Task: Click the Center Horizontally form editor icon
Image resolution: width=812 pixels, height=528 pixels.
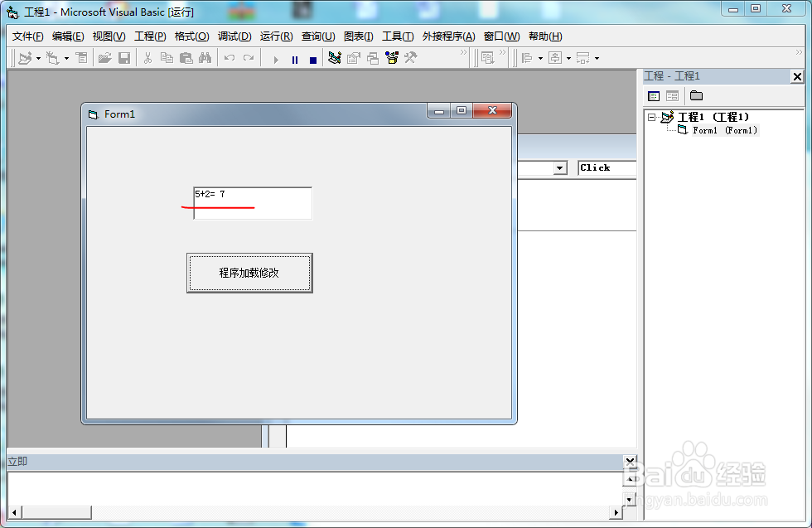Action: click(x=555, y=58)
